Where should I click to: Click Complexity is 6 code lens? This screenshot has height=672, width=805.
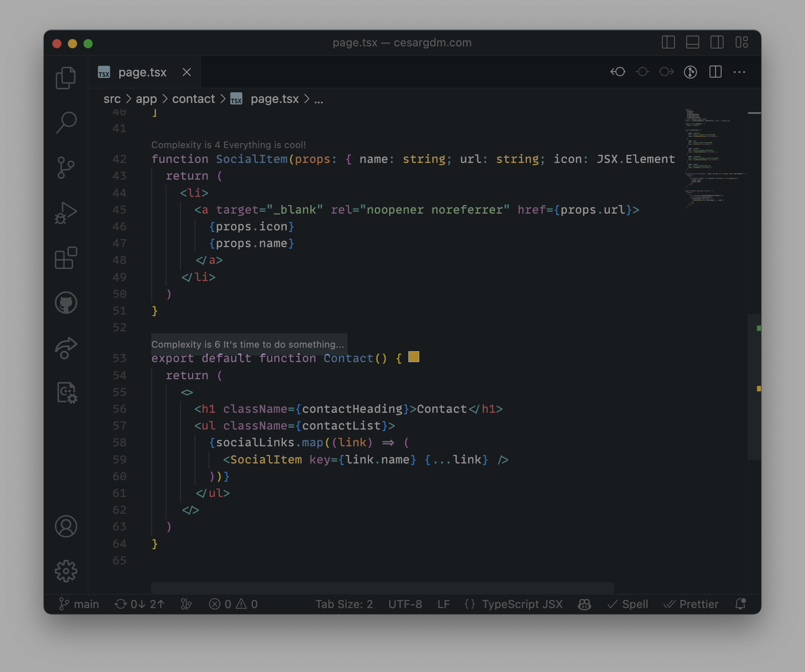pyautogui.click(x=248, y=345)
